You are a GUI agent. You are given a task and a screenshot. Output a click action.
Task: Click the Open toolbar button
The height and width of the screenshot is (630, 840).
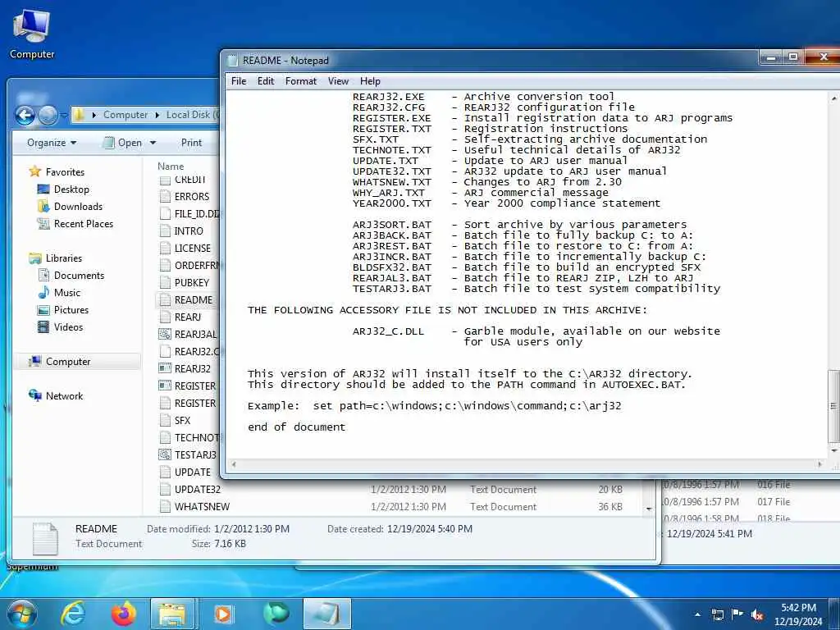click(123, 143)
